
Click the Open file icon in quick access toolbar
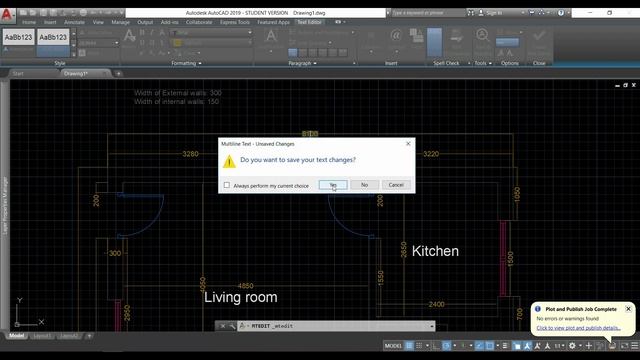[33, 13]
